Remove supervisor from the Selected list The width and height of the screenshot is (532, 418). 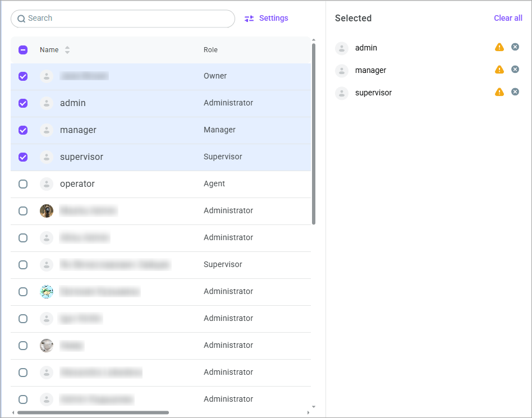515,91
